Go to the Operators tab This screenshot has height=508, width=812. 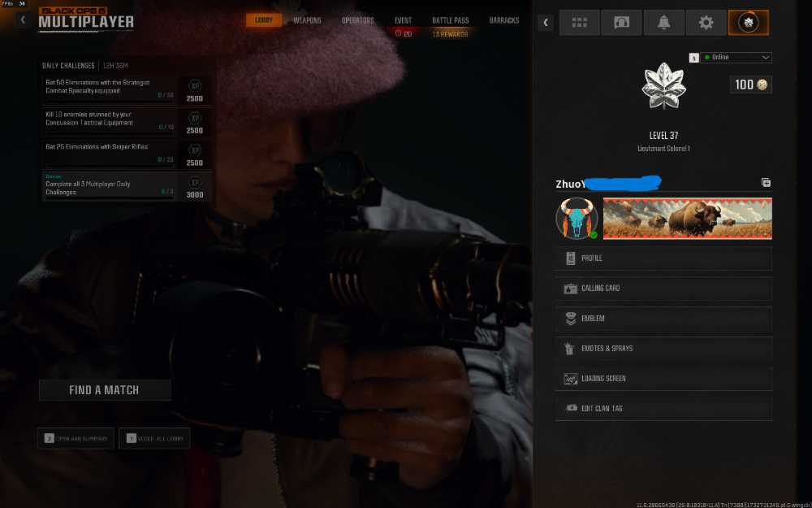(x=357, y=20)
